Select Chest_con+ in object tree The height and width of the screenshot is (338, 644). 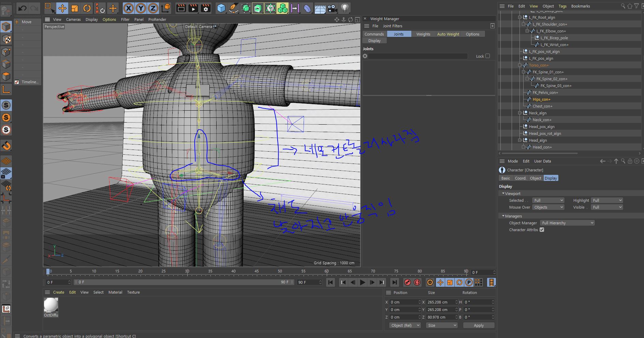tap(542, 106)
